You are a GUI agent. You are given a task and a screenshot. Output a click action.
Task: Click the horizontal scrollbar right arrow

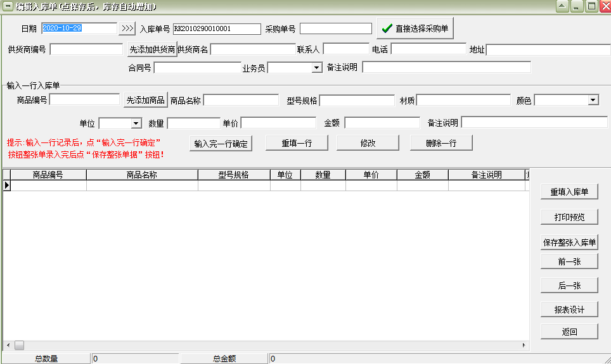coord(524,345)
